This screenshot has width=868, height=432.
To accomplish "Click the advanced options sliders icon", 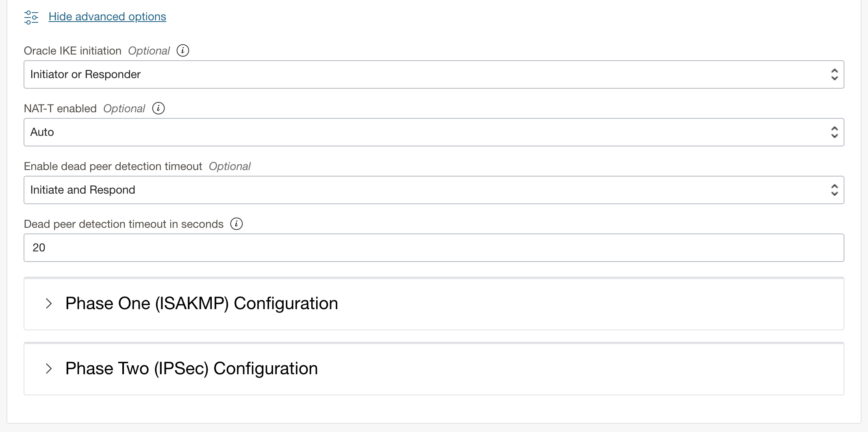I will coord(30,17).
